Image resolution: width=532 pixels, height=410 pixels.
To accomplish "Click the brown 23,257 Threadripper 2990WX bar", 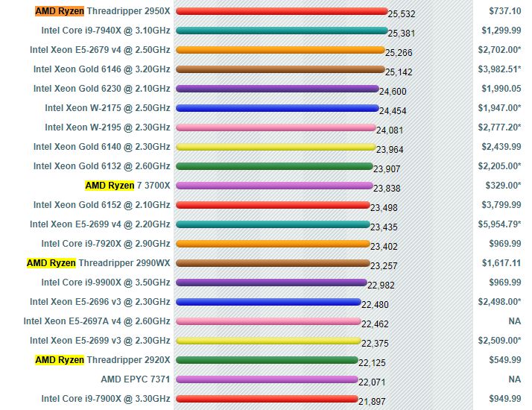I will (273, 263).
